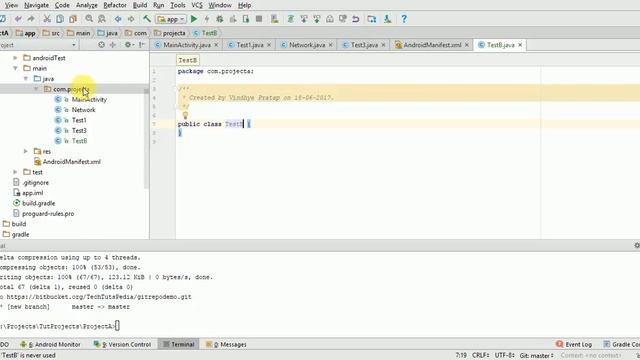This screenshot has height=360, width=640.
Task: Select proguard-rules.pro file
Action: tap(48, 213)
